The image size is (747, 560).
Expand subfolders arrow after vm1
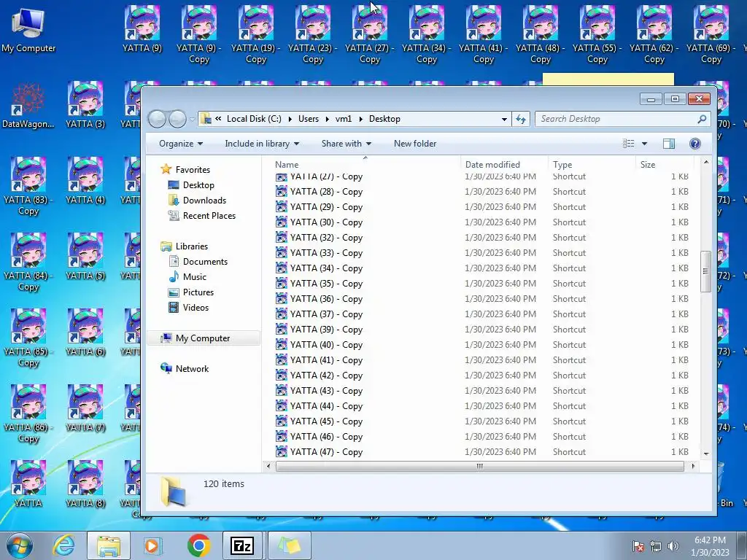click(360, 119)
